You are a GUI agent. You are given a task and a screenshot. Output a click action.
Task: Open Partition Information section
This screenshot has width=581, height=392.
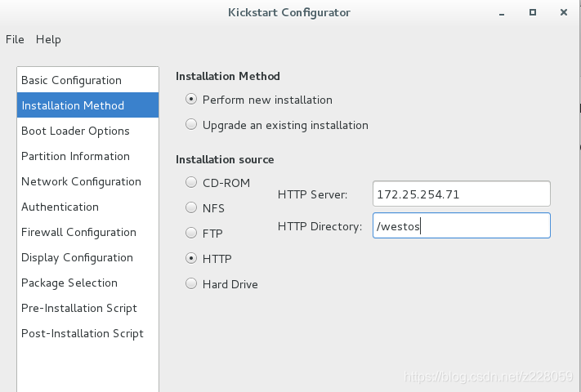[x=75, y=156]
